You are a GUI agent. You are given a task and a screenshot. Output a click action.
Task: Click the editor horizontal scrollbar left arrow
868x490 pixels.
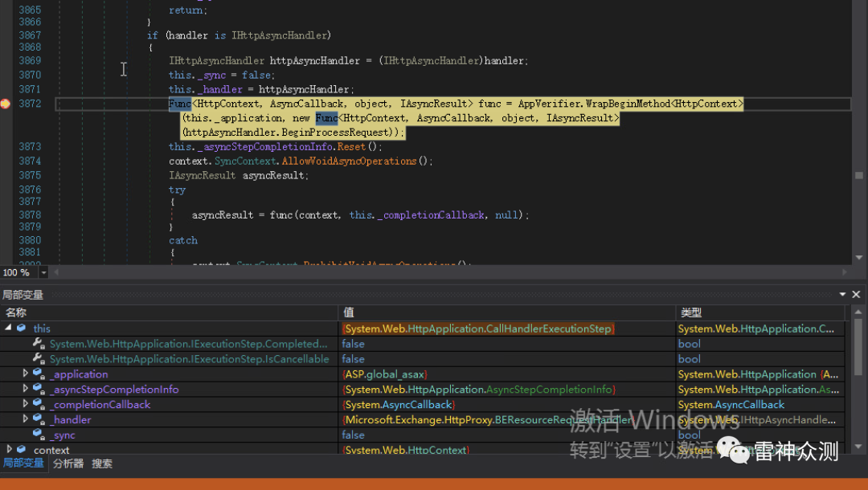[56, 272]
